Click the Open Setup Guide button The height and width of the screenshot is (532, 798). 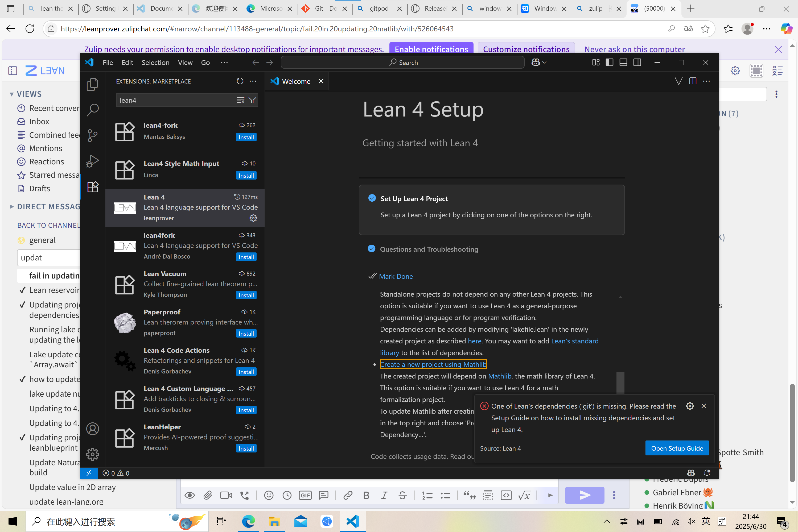[x=677, y=448]
